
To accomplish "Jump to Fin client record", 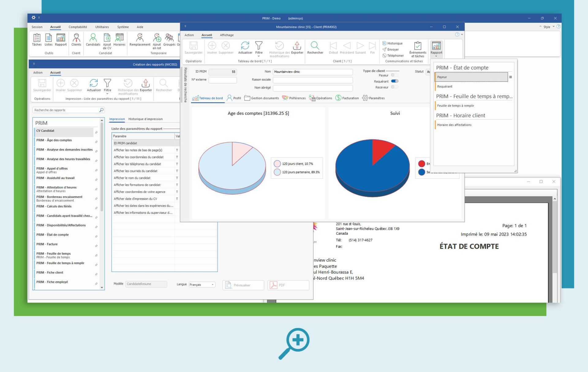I will pyautogui.click(x=372, y=47).
